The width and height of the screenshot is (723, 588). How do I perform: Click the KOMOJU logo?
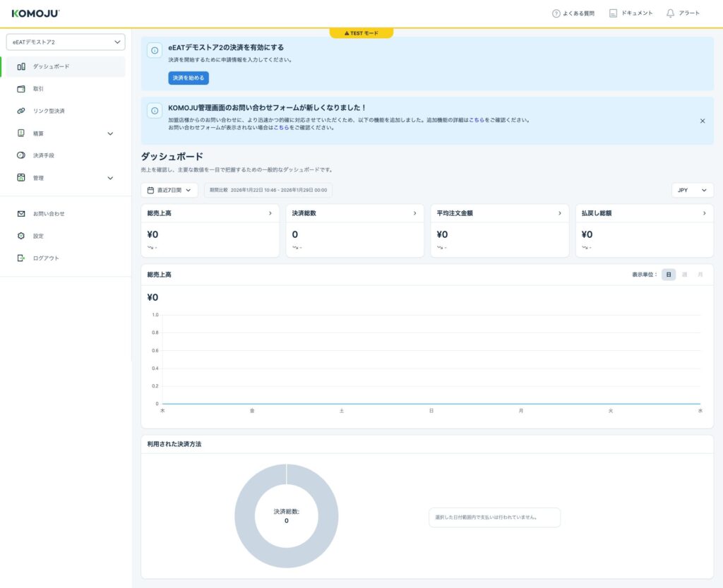pyautogui.click(x=35, y=13)
